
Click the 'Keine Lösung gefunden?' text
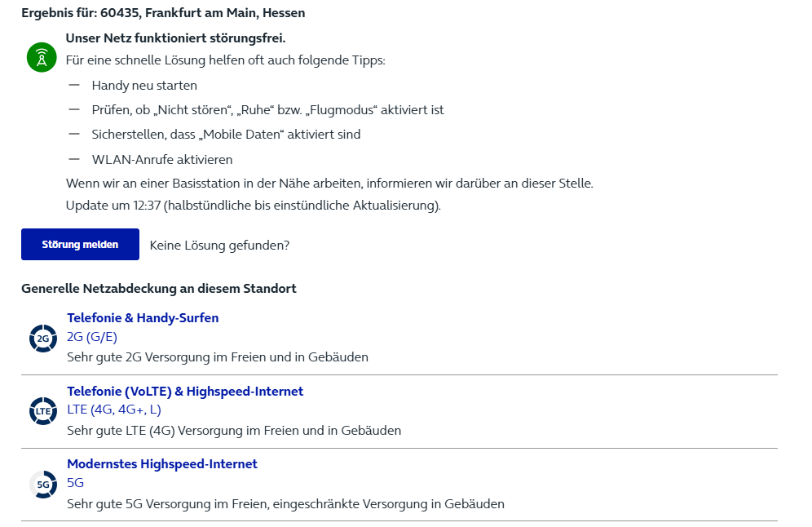[x=219, y=245]
